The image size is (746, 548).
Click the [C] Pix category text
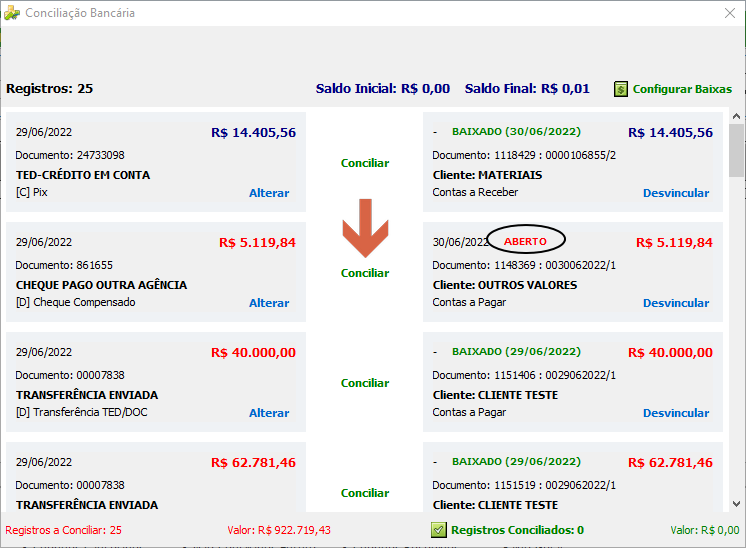click(32, 192)
